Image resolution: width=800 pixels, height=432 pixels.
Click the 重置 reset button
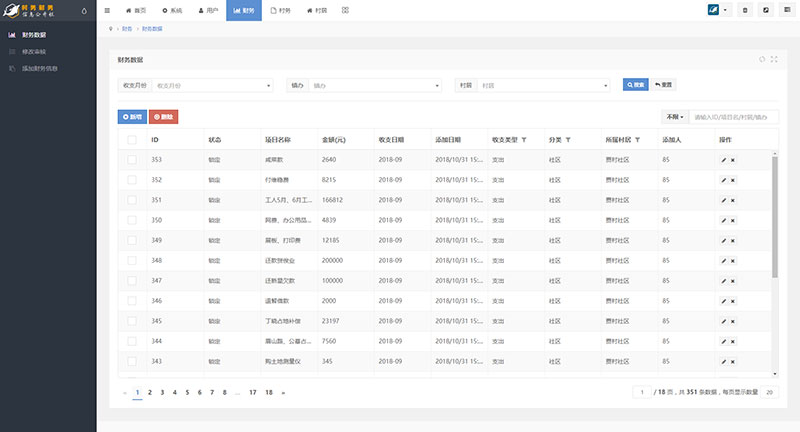pyautogui.click(x=663, y=85)
